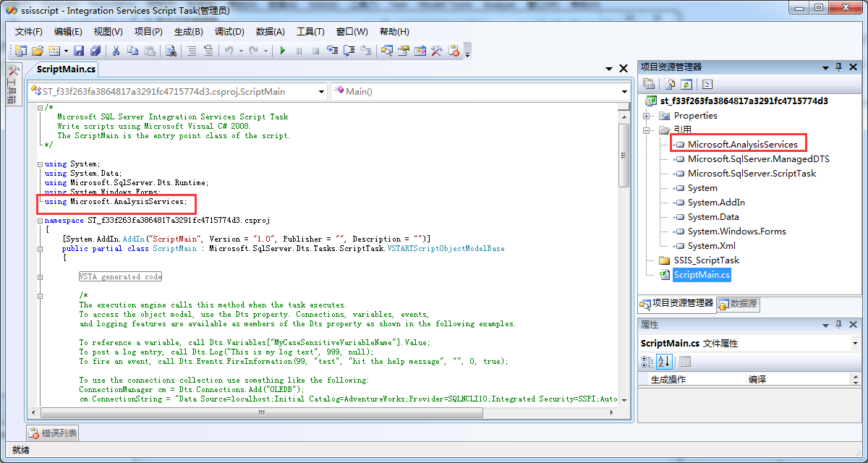The width and height of the screenshot is (868, 463).
Task: Select ScriptMain.cs in the project tree
Action: [x=702, y=275]
